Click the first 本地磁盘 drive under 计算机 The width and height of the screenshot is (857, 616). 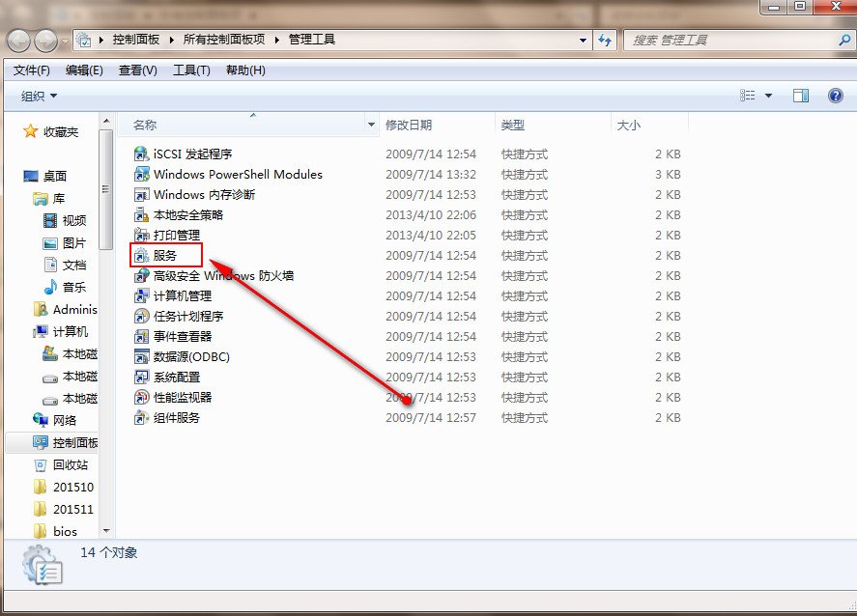pos(70,354)
